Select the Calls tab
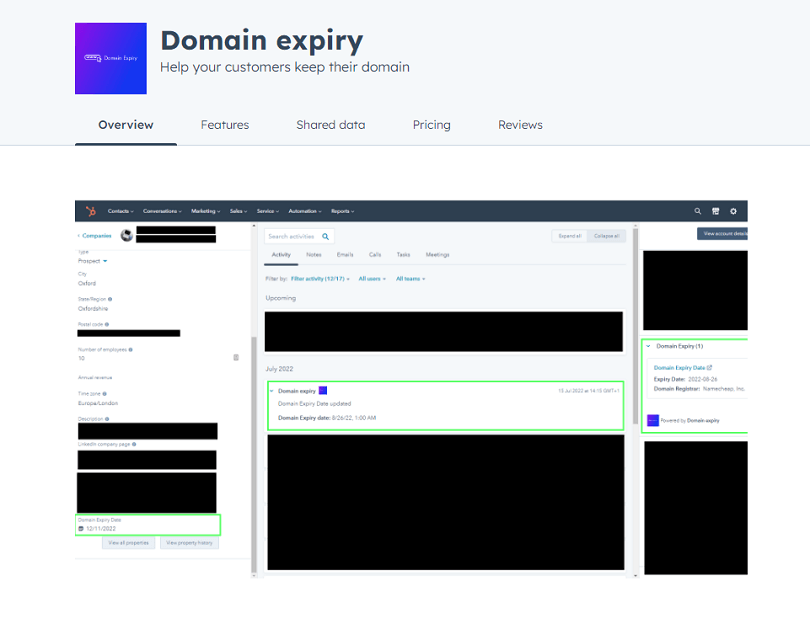Image resolution: width=810 pixels, height=618 pixels. [375, 255]
